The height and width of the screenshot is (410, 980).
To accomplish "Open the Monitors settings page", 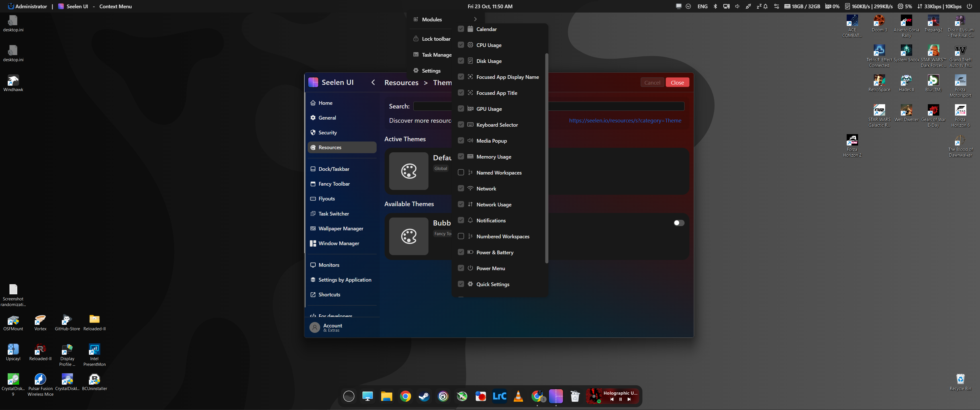I will [x=342, y=265].
